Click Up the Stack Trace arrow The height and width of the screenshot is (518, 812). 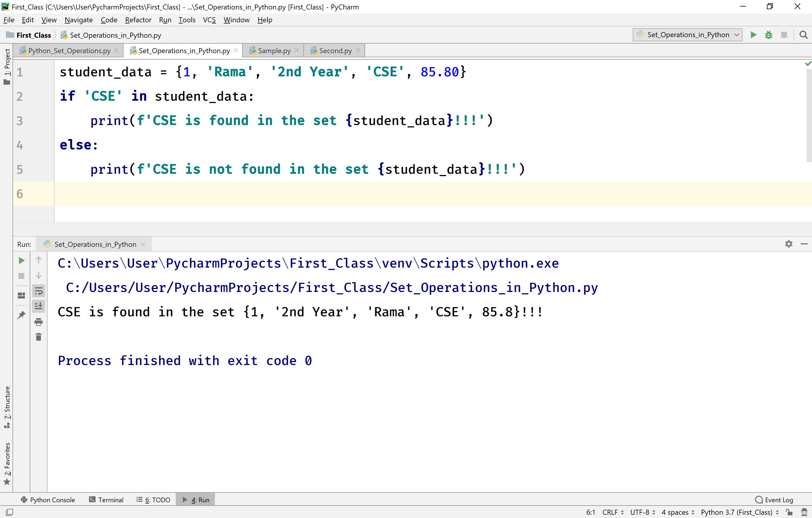(39, 260)
